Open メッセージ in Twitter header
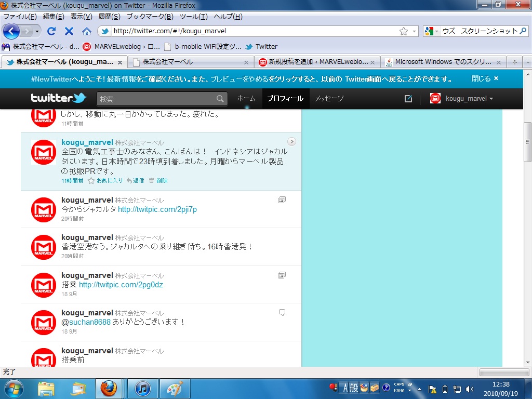The width and height of the screenshot is (532, 399). pyautogui.click(x=329, y=99)
